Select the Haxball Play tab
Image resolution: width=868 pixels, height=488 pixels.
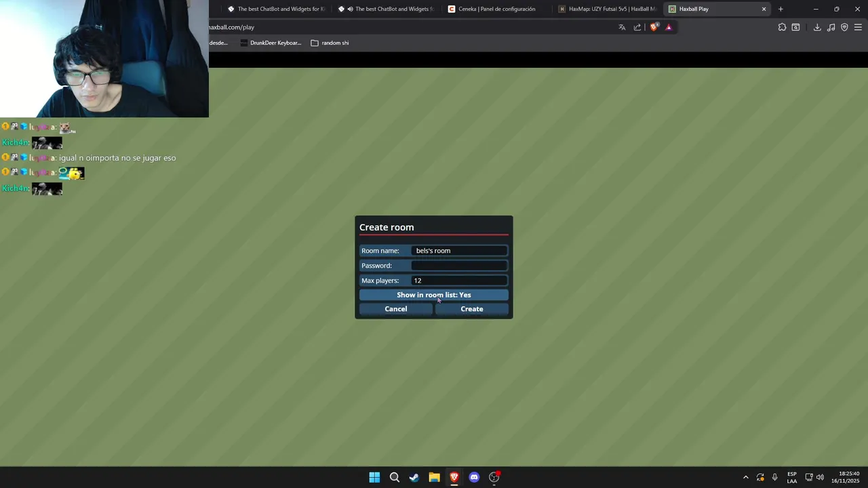(x=711, y=9)
